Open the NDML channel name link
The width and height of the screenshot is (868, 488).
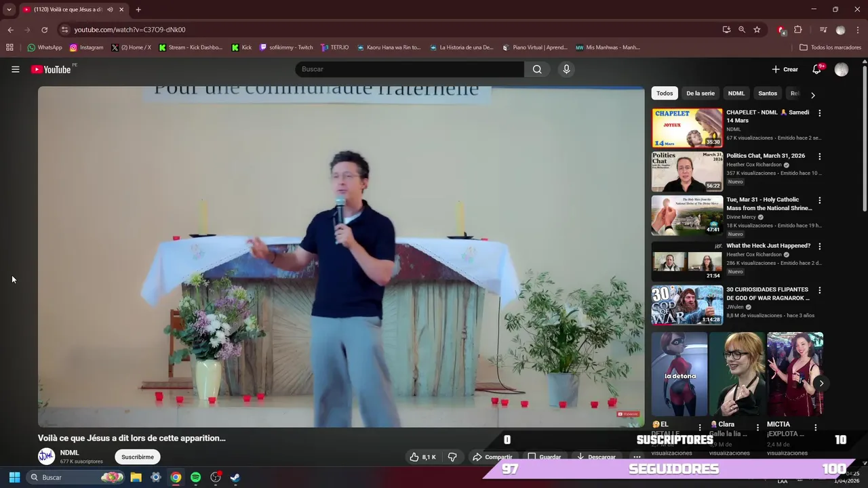[x=69, y=453]
